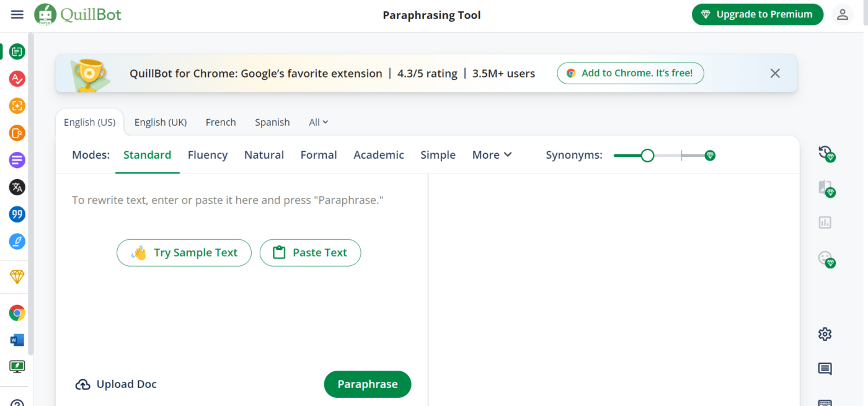Click the '4.3/5 rating' banner text

click(x=427, y=73)
